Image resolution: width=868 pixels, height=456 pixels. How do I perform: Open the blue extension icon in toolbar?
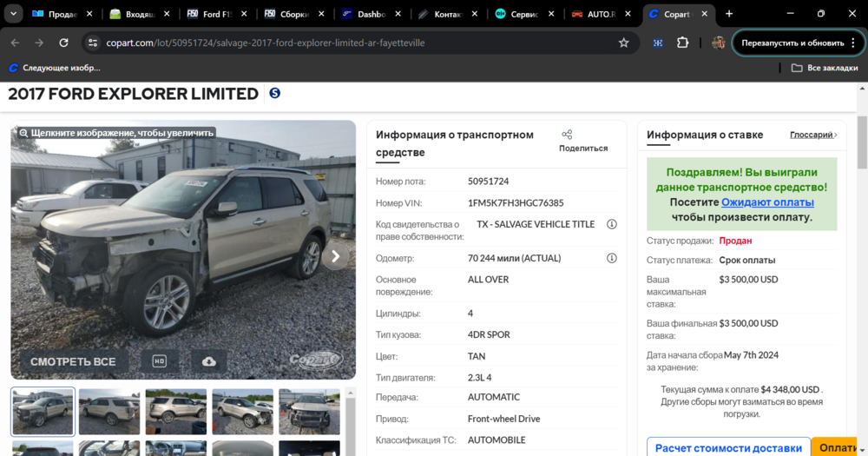click(x=658, y=43)
